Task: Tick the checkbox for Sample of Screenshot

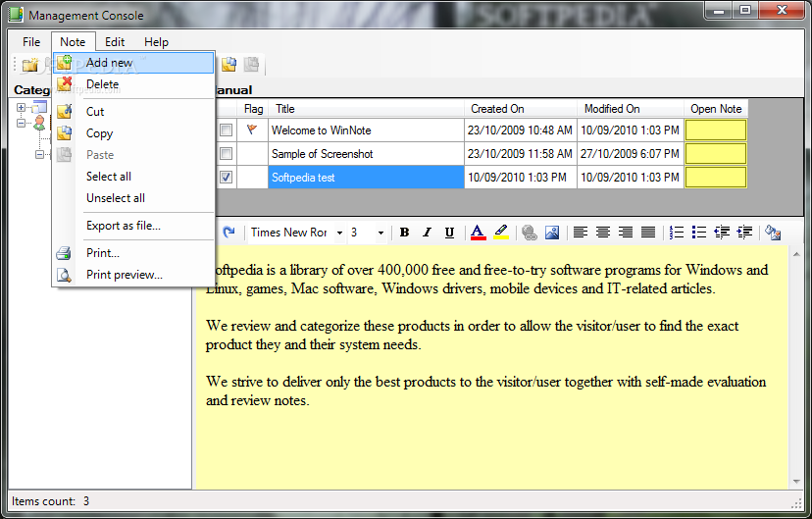Action: [226, 154]
